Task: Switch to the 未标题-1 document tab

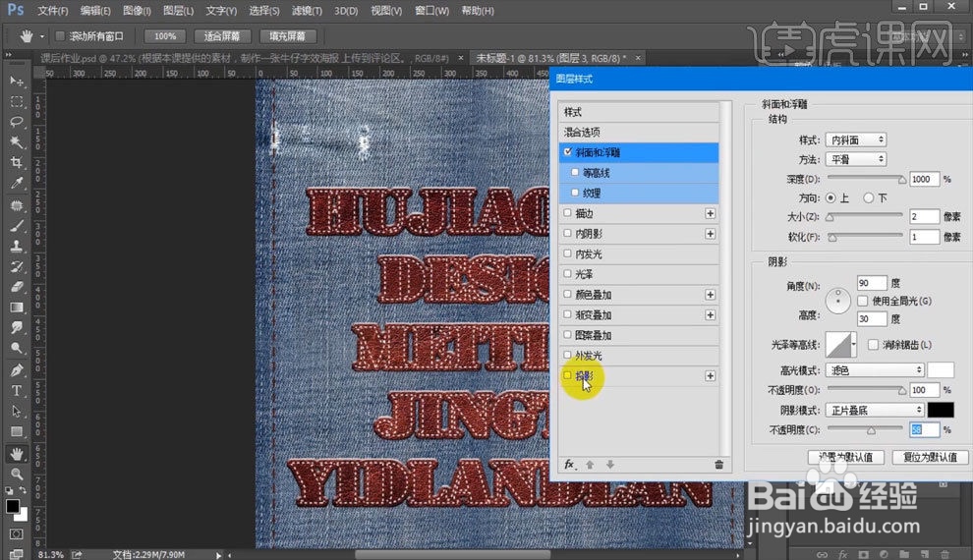Action: coord(551,58)
